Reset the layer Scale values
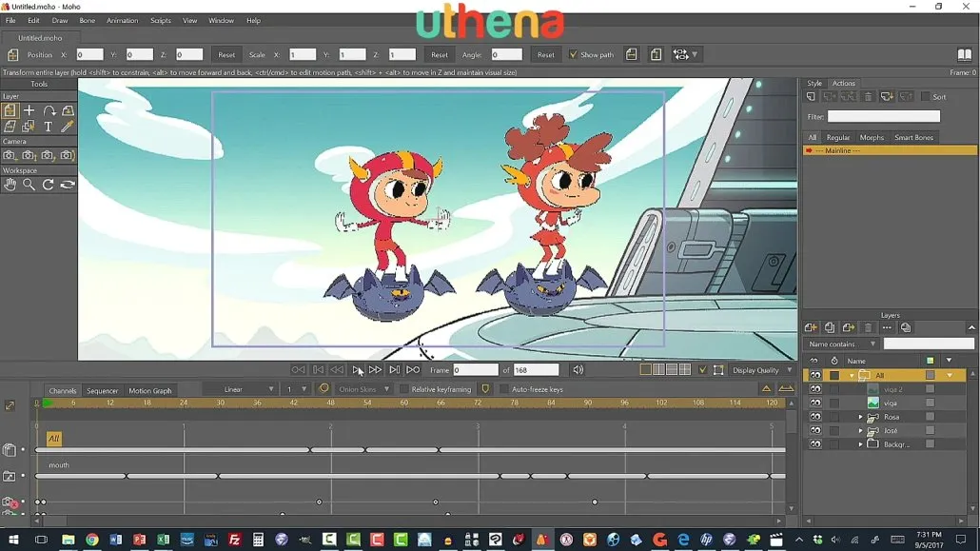 440,54
